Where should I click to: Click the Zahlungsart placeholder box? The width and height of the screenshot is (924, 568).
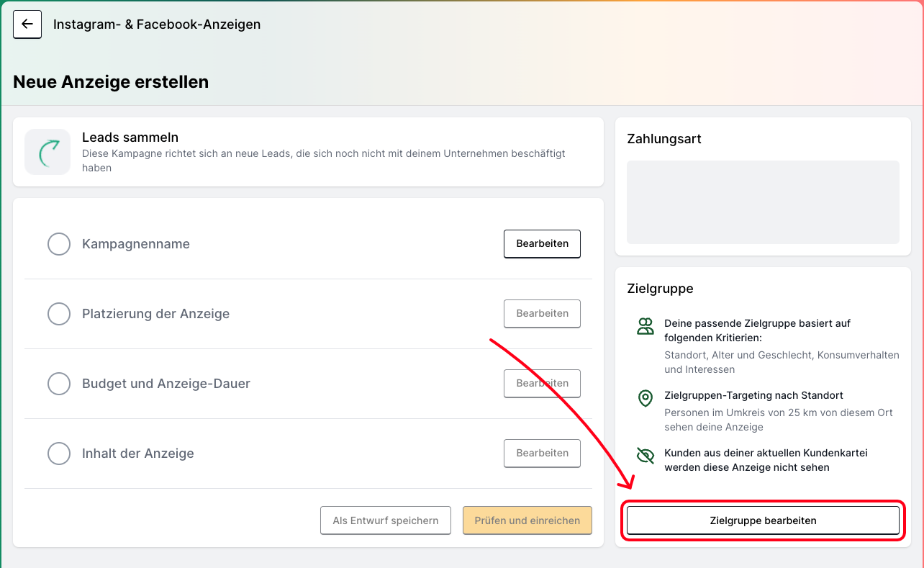(x=763, y=202)
